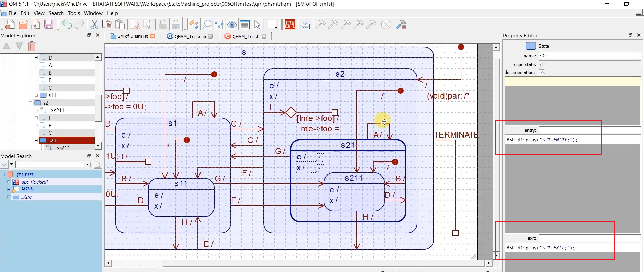The image size is (644, 272).
Task: Click the Cut scissors icon
Action: click(95, 25)
